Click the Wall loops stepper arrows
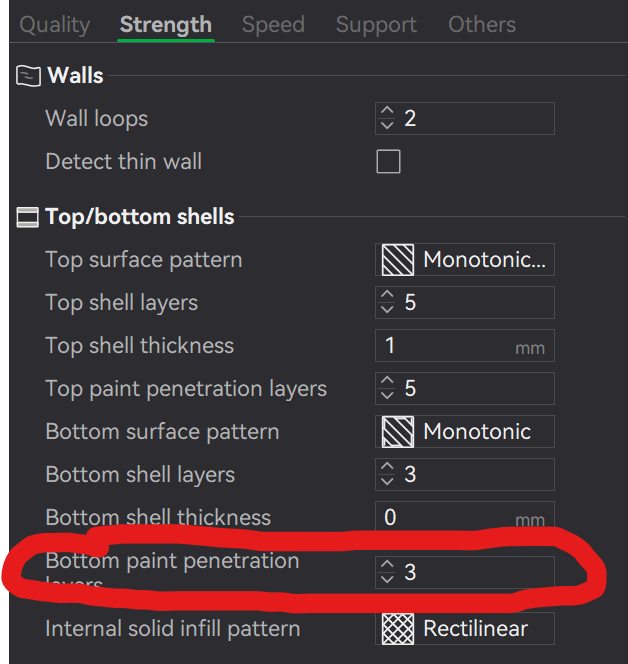This screenshot has width=628, height=664. pyautogui.click(x=388, y=119)
